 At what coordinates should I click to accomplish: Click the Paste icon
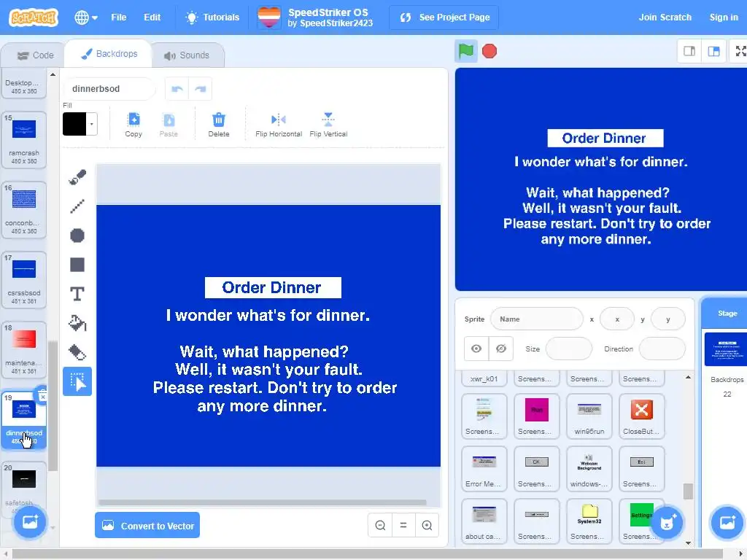coord(169,125)
